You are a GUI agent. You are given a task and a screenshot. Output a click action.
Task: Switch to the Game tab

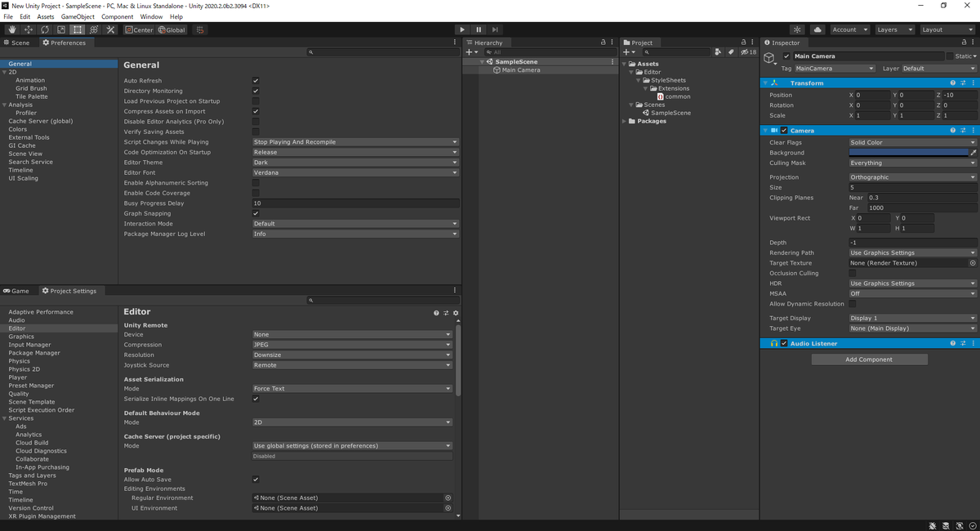(16, 291)
